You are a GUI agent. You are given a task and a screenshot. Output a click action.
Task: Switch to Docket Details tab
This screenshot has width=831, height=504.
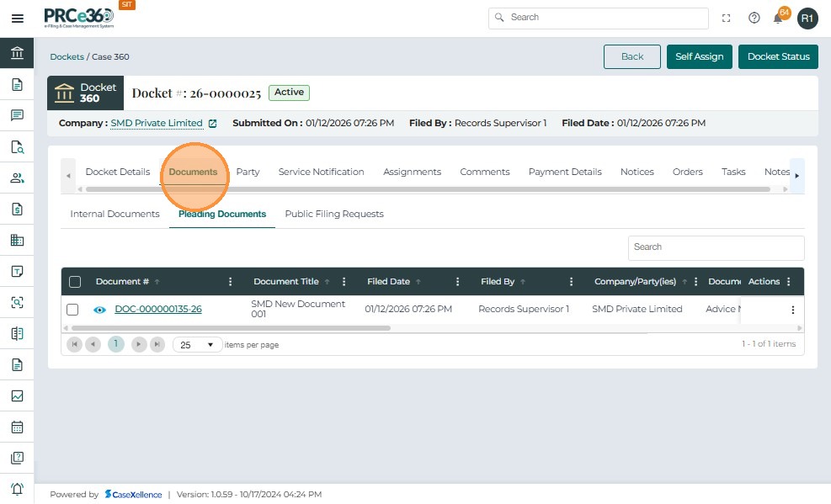(x=118, y=172)
